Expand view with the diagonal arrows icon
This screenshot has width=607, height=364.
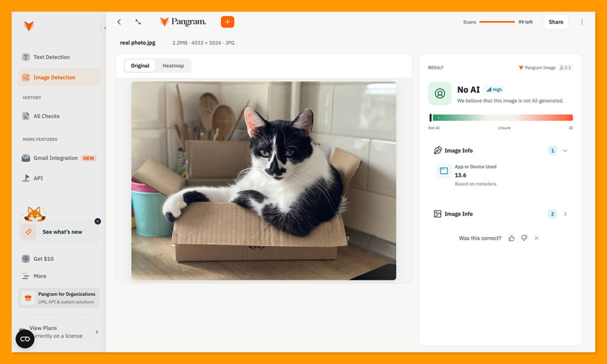138,22
